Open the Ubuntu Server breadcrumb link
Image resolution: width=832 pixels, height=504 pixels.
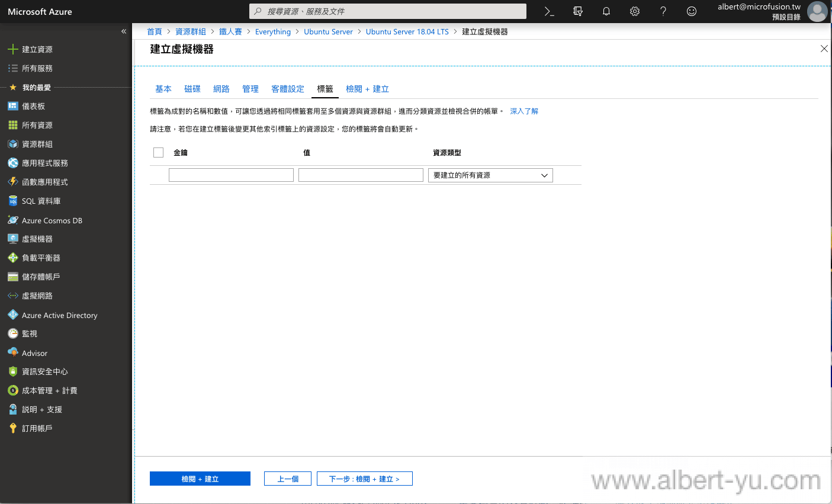point(328,31)
